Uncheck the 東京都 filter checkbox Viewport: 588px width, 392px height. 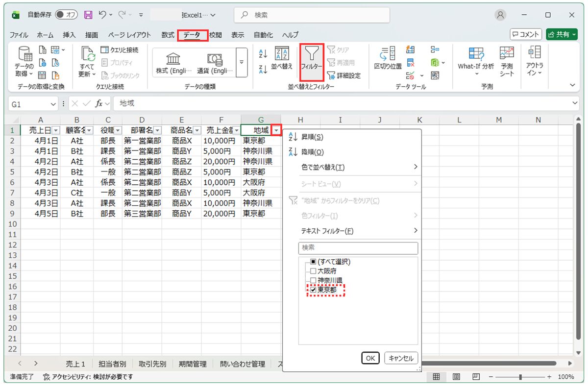coord(314,290)
